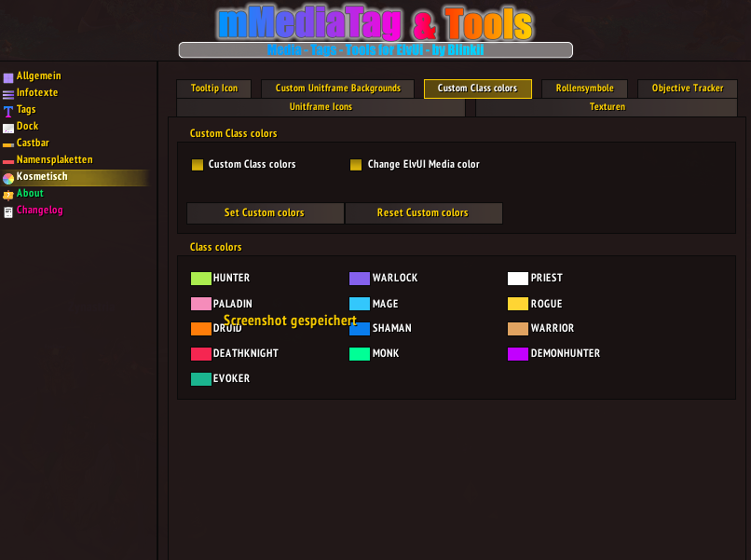Screen dimensions: 751x560
Task: Click the Namensplaketten sidebar icon
Action: 8,161
